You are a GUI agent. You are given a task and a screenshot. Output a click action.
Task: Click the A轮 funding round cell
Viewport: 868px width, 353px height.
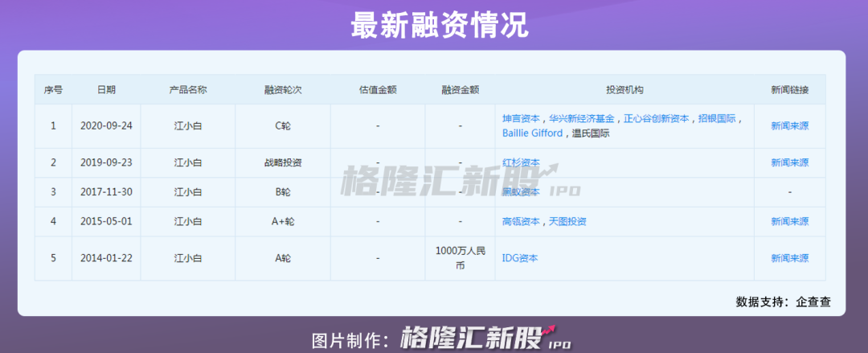[283, 258]
